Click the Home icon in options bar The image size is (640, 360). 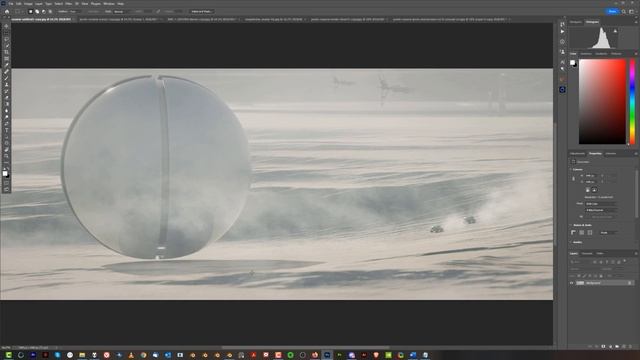(x=7, y=11)
